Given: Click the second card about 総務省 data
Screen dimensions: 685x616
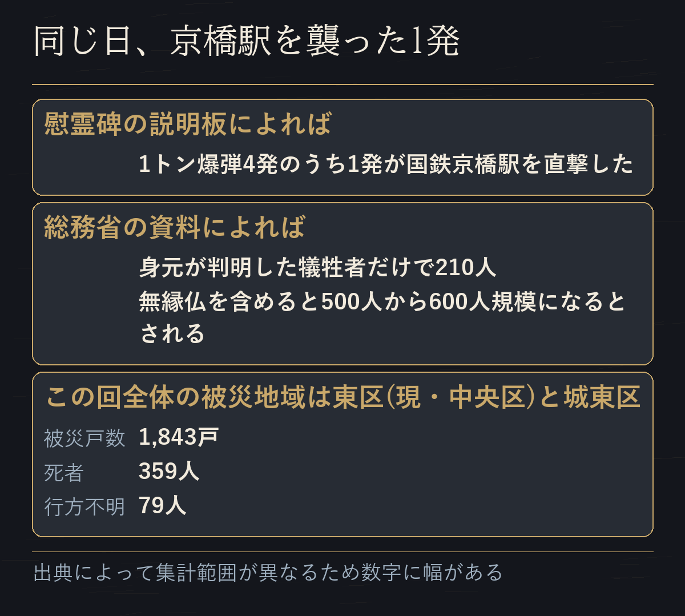Looking at the screenshot, I should (342, 284).
